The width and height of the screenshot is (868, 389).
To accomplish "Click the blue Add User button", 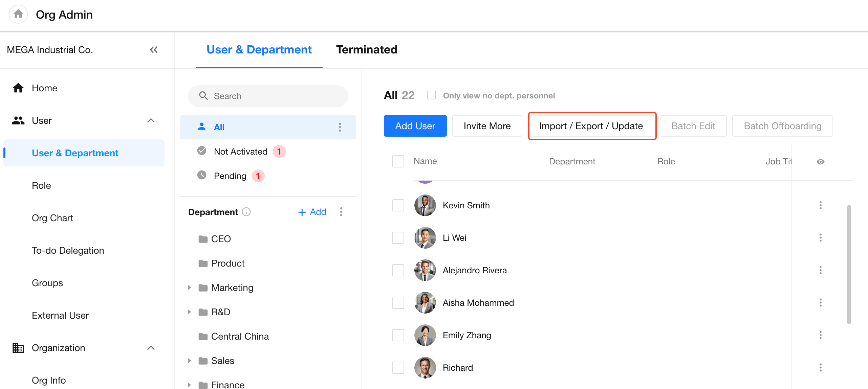I will [x=415, y=126].
